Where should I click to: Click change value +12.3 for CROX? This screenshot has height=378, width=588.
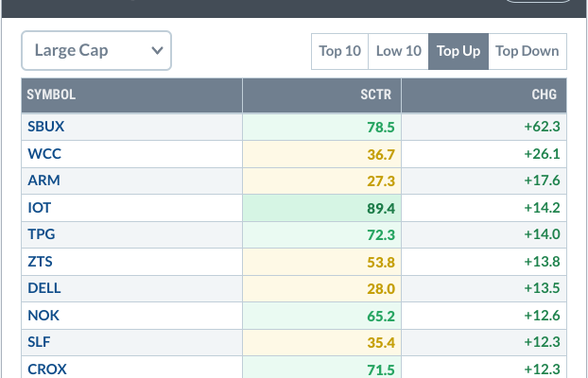pos(542,369)
